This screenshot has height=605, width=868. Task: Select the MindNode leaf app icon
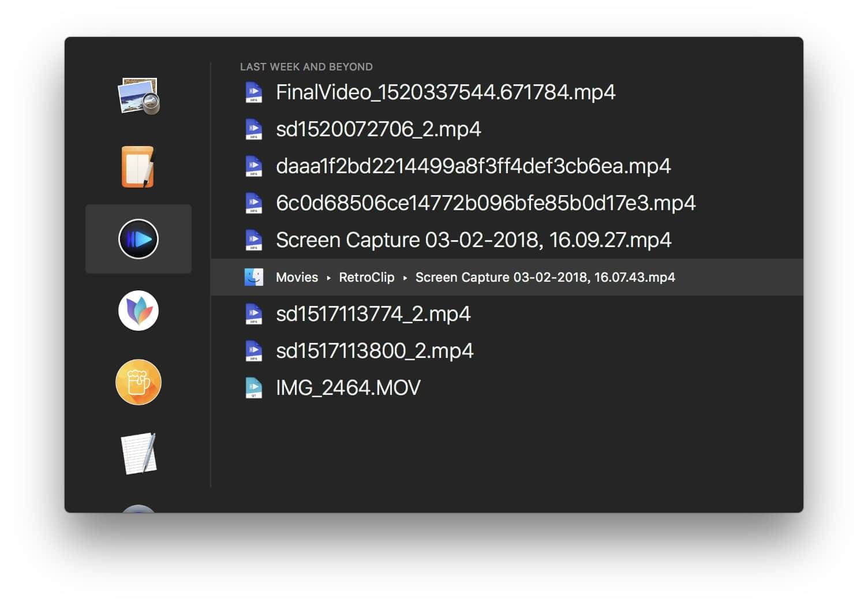139,311
